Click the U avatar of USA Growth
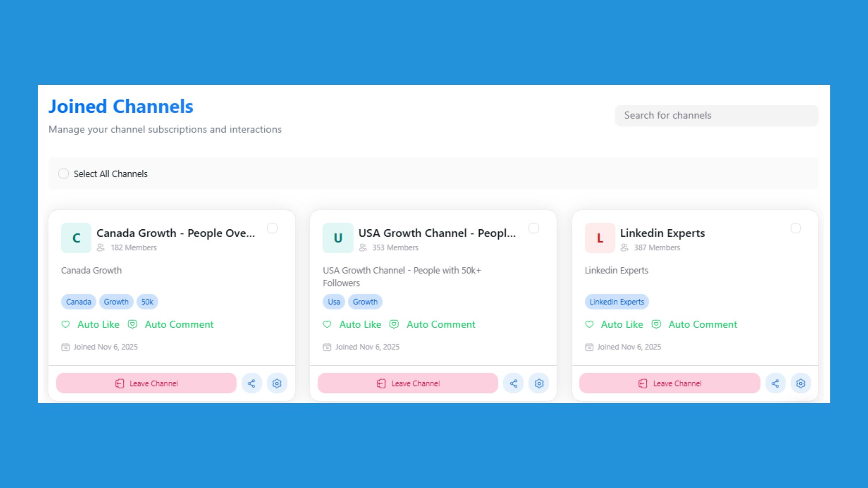 (x=338, y=238)
